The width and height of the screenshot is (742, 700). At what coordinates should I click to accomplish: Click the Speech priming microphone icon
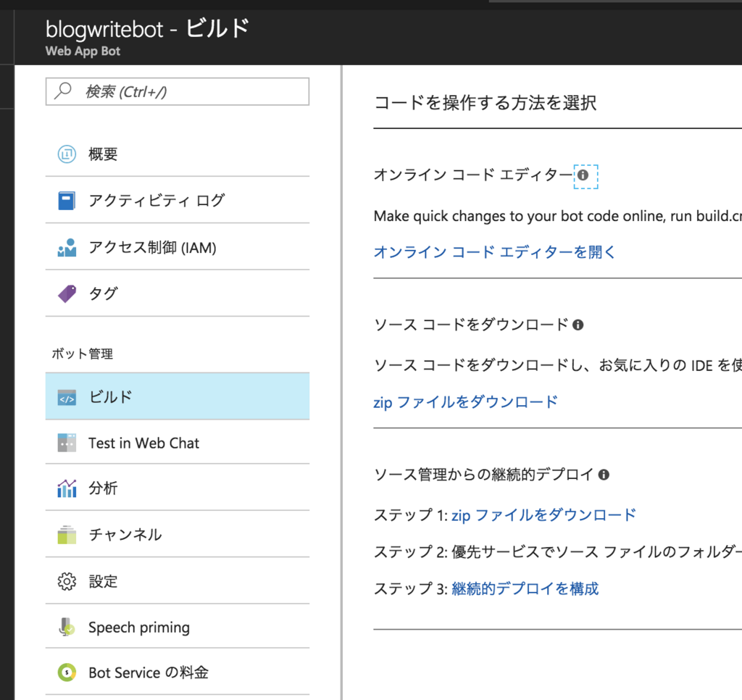click(67, 627)
